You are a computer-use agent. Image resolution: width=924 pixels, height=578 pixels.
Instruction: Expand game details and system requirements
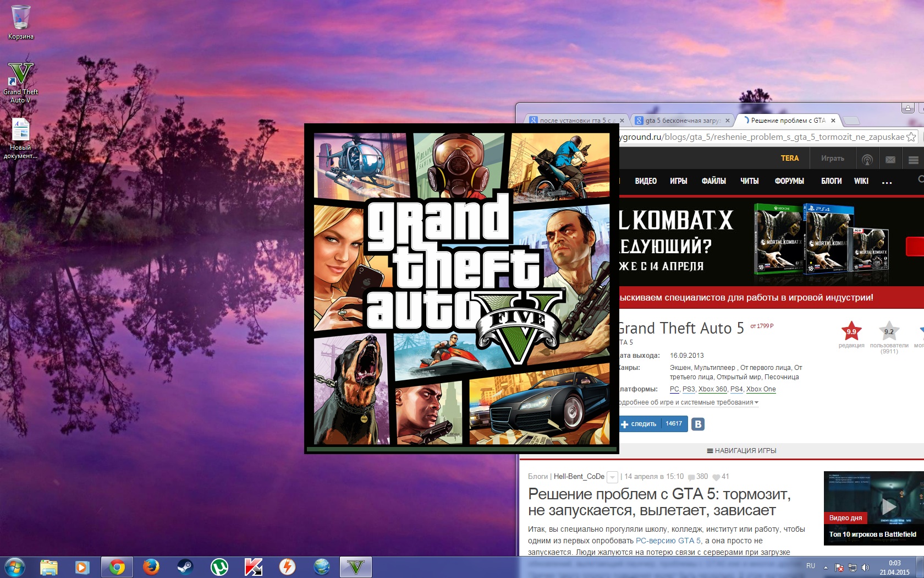pyautogui.click(x=689, y=402)
